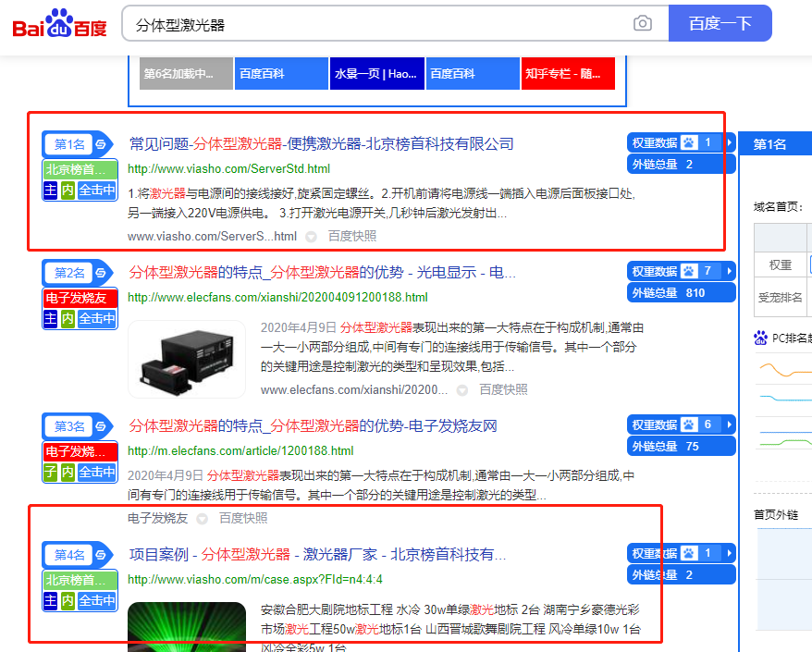Image resolution: width=812 pixels, height=652 pixels.
Task: Click 主 marker on second result
Action: [50, 318]
